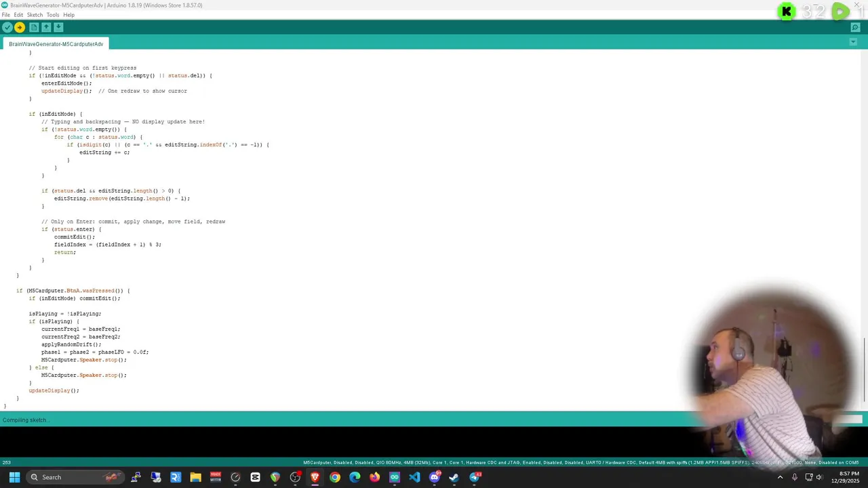Open File Explorer from the taskbar
The image size is (868, 488).
[196, 477]
